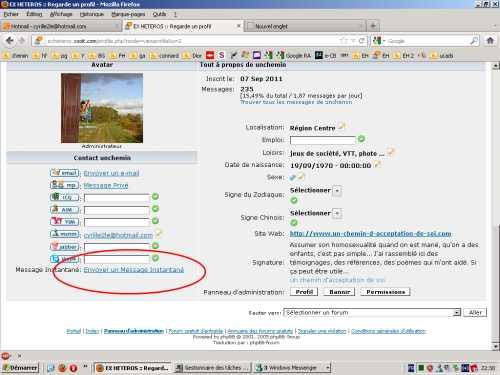
Task: Click the AIM icon button
Action: click(65, 209)
